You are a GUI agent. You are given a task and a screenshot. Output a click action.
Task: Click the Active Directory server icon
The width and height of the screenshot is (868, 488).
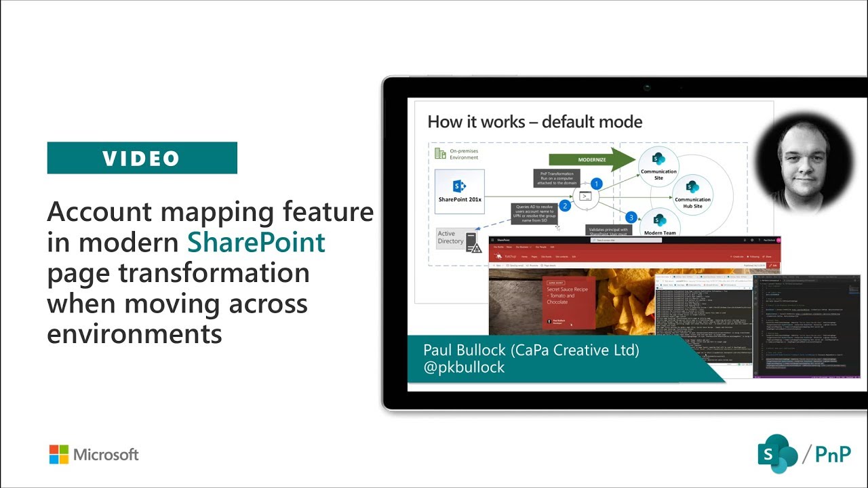(473, 243)
